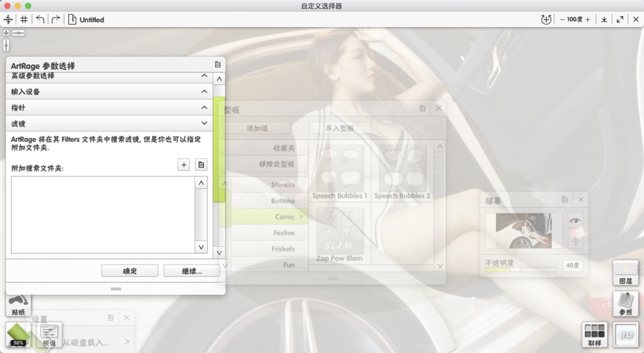Open document info for Untitled

(x=72, y=19)
